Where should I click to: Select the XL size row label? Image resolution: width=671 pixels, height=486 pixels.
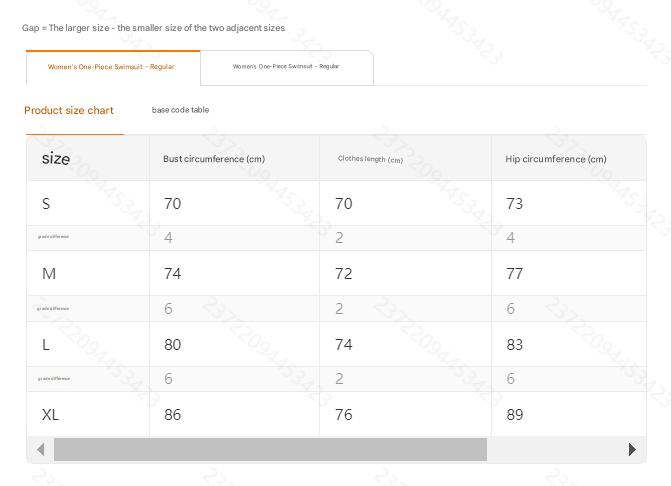click(50, 414)
